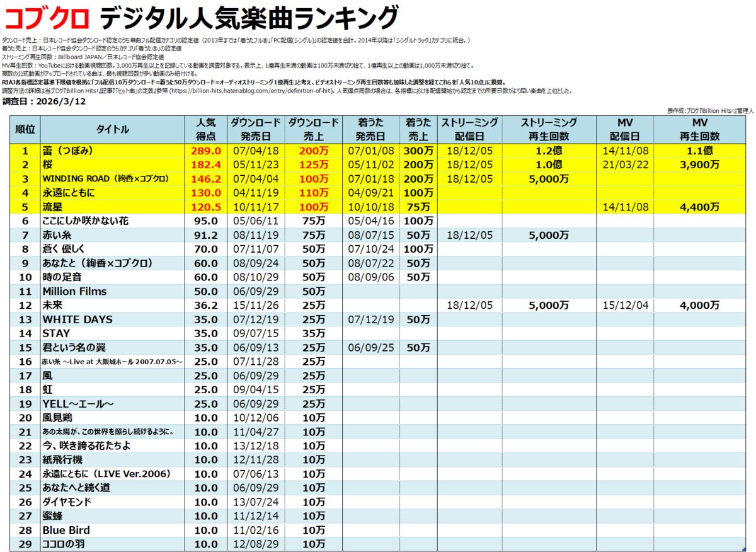Select the ダウンロード売上 column header
The width and height of the screenshot is (756, 552).
click(313, 129)
